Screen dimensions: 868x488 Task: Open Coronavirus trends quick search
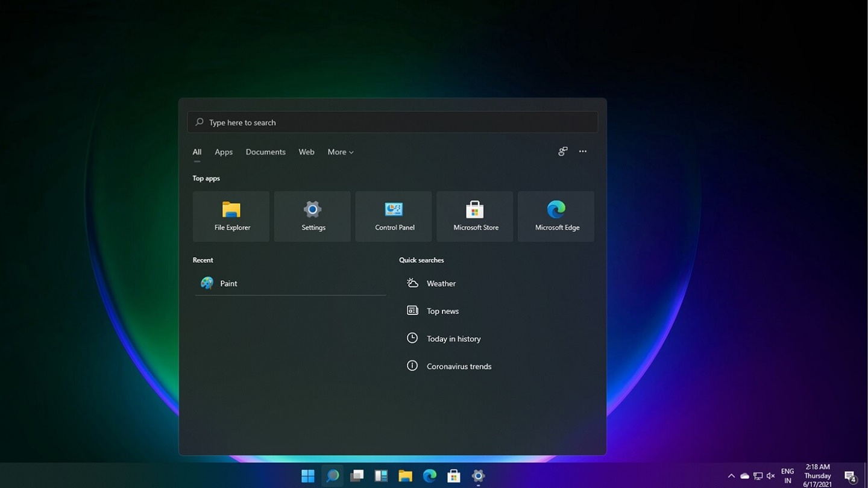coord(458,366)
